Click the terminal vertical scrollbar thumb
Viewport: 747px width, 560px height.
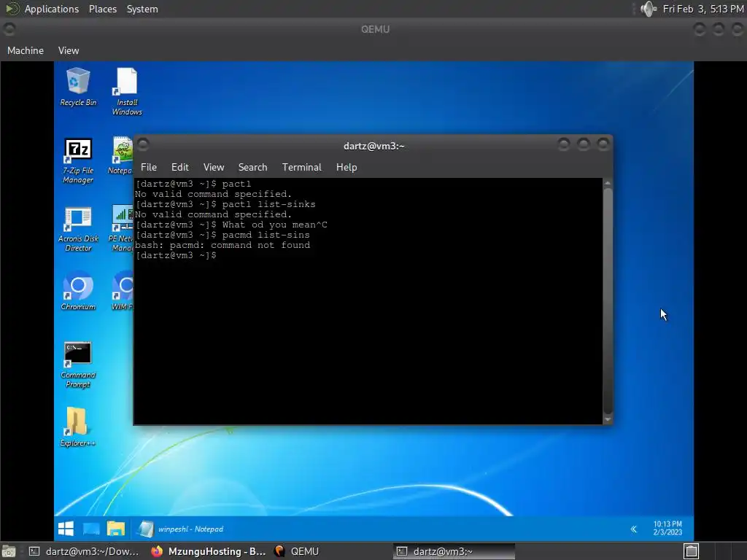coord(608,300)
